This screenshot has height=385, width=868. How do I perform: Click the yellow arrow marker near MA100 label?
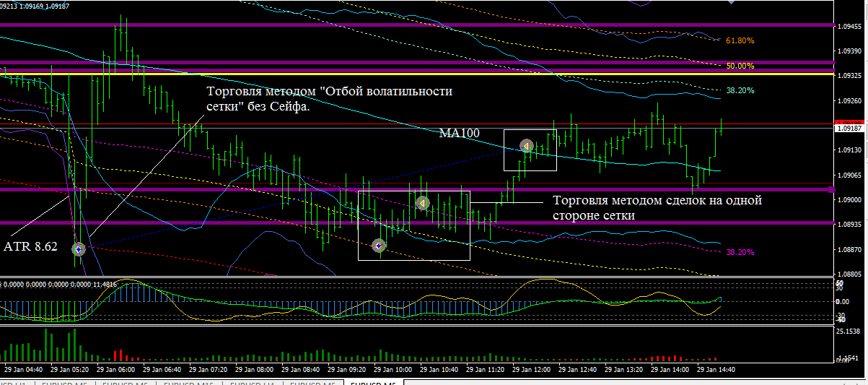527,147
